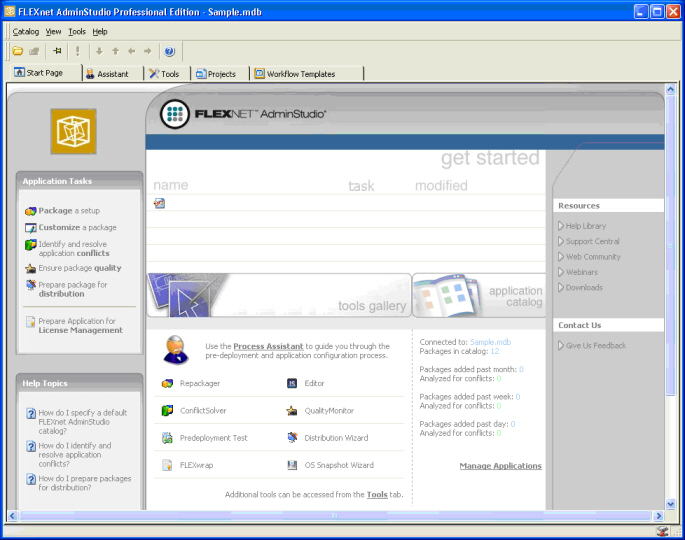Click the open catalog folder toolbar icon

18,51
